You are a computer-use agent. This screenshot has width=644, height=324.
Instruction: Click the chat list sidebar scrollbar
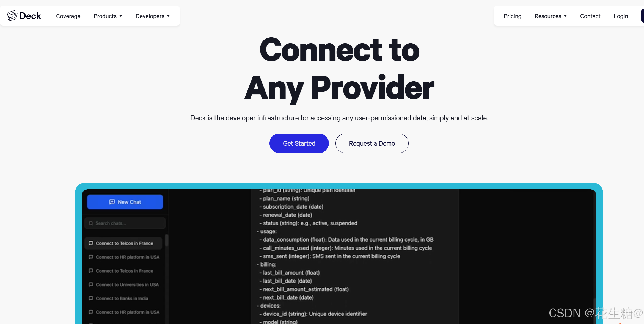pos(167,240)
